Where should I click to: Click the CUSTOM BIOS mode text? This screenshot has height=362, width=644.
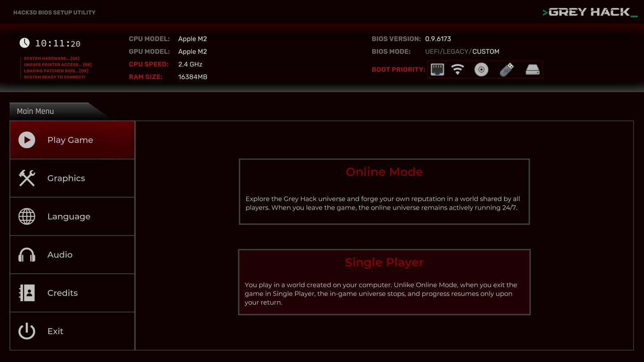pyautogui.click(x=486, y=51)
